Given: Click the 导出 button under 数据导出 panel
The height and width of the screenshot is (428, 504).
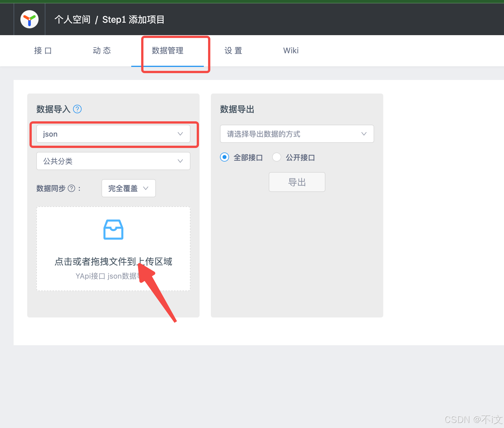Looking at the screenshot, I should tap(297, 182).
